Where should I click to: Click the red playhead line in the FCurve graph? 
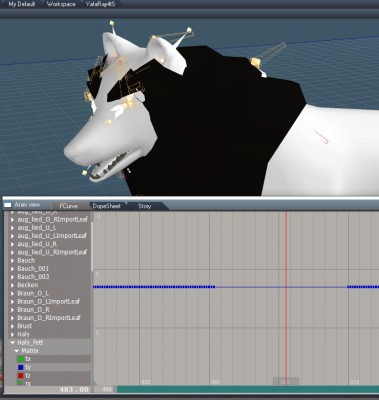[x=286, y=297]
